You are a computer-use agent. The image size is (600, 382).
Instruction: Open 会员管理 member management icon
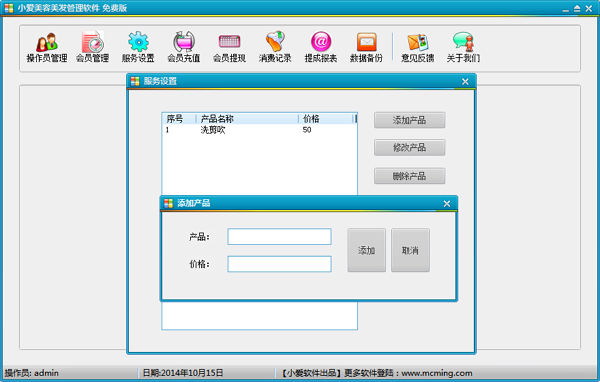92,47
